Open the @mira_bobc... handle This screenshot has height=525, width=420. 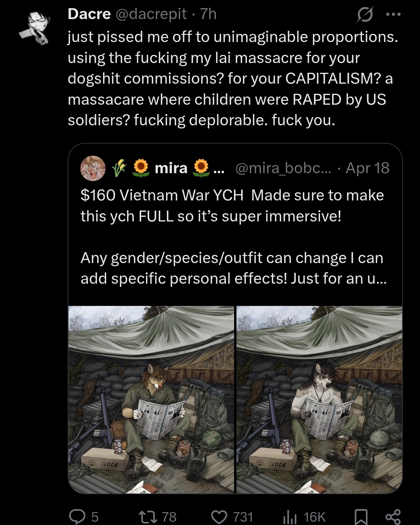[x=283, y=168]
